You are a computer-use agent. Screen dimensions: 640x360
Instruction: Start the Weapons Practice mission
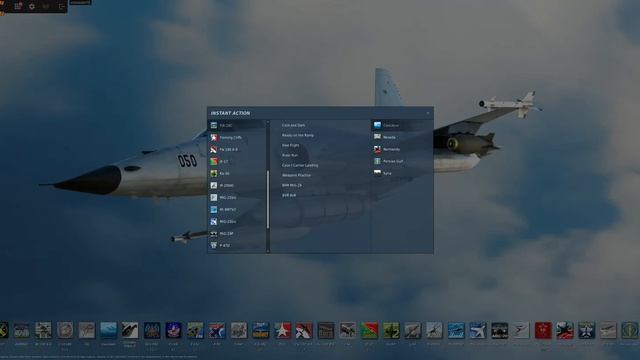click(x=296, y=175)
